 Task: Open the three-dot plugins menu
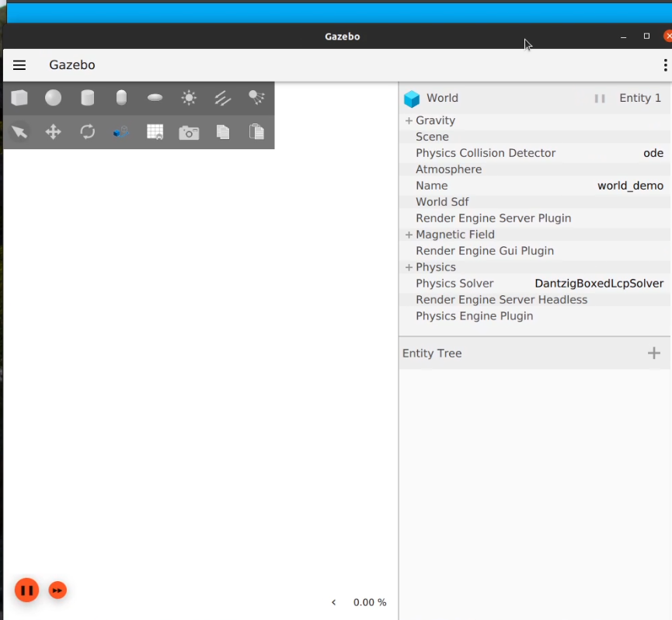tap(665, 65)
